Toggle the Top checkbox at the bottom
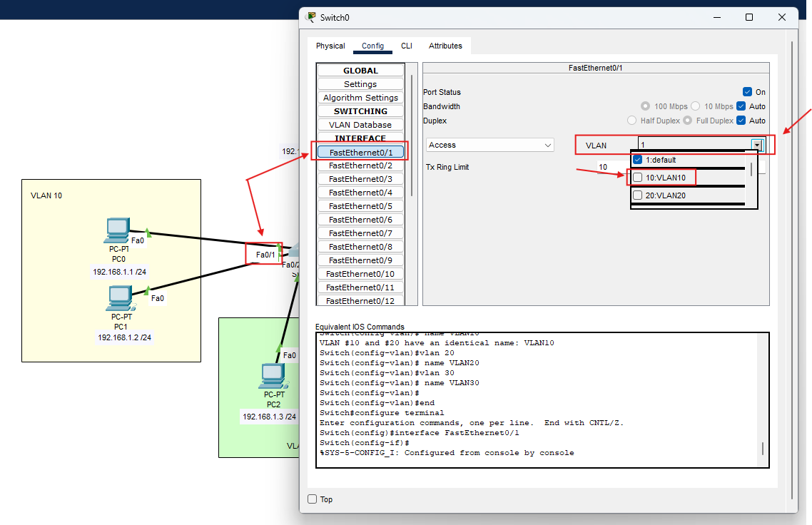Image resolution: width=812 pixels, height=525 pixels. click(x=312, y=499)
